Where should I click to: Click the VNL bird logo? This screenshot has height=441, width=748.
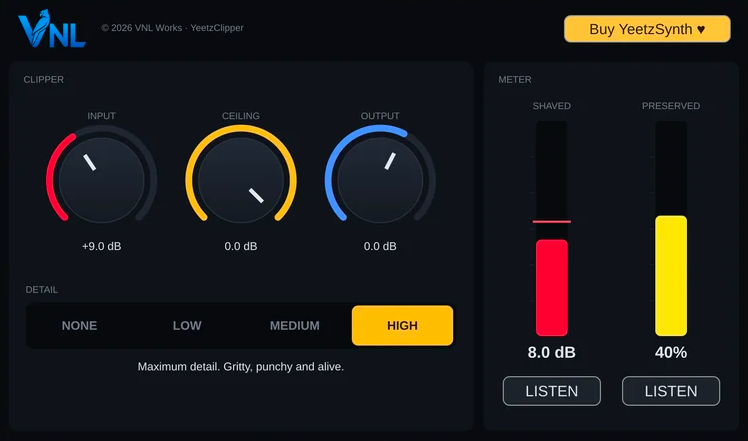coord(52,29)
